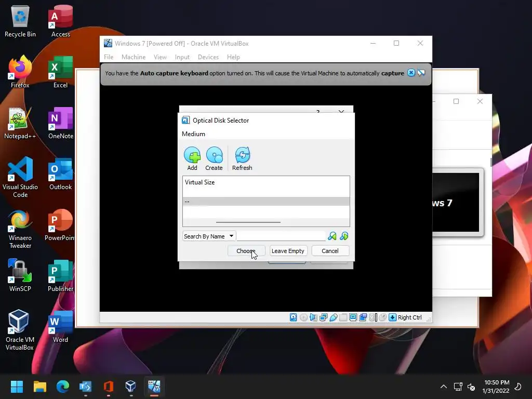Dismiss the Auto capture keyboard notification
Viewport: 532px width, 399px height.
pyautogui.click(x=411, y=73)
